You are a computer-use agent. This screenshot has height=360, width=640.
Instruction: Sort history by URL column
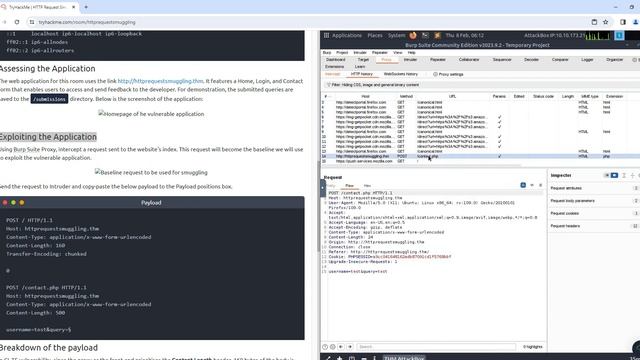click(x=452, y=96)
